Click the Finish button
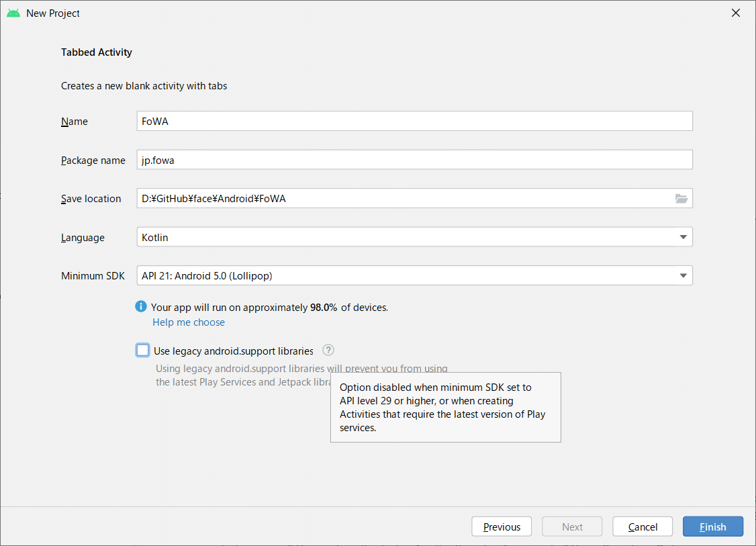The width and height of the screenshot is (756, 546). tap(712, 527)
